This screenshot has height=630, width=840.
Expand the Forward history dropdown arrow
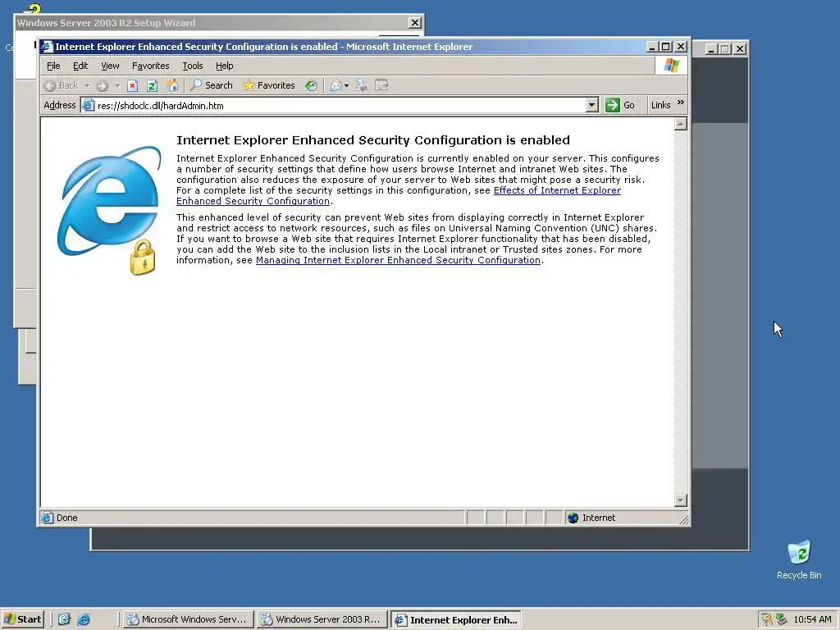point(117,85)
